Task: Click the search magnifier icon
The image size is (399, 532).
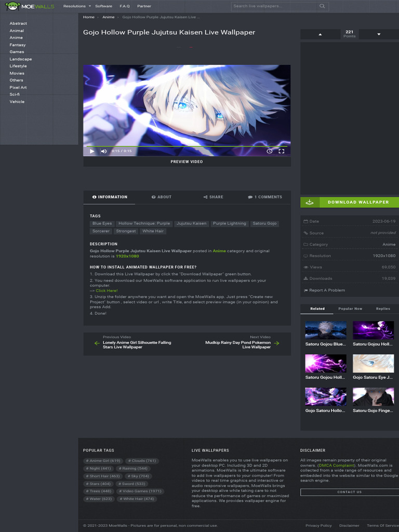Action: 322,6
